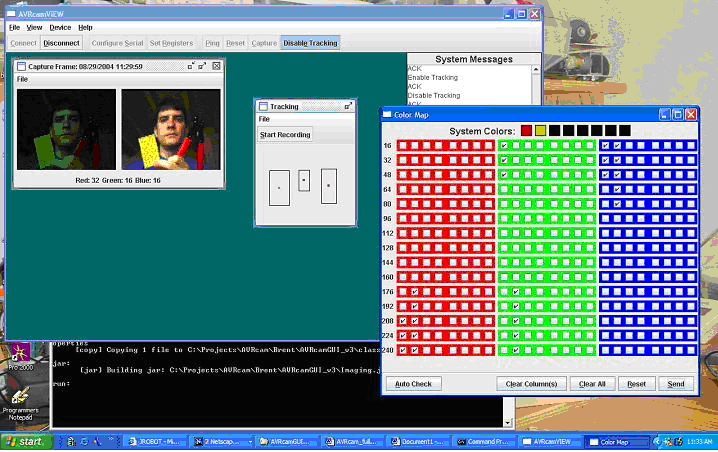Click the taskbar clock showing 11:33 AM
This screenshot has width=718, height=452.
(x=701, y=442)
